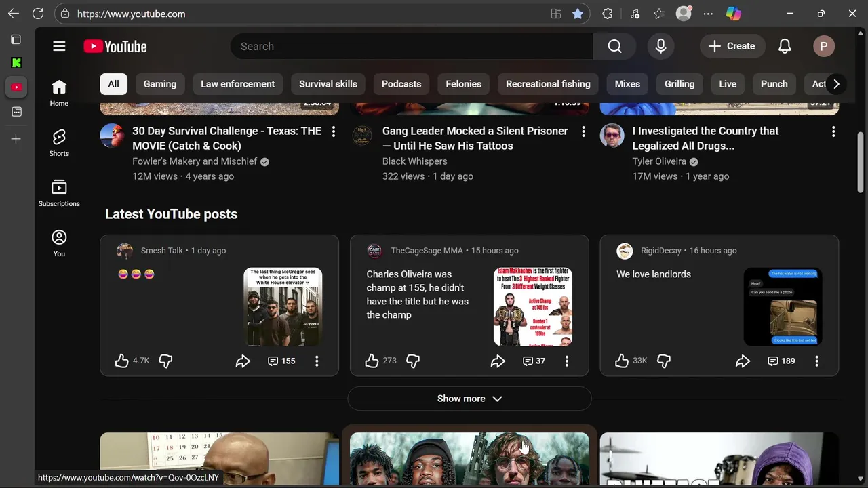Click the browser back arrow

(x=14, y=14)
